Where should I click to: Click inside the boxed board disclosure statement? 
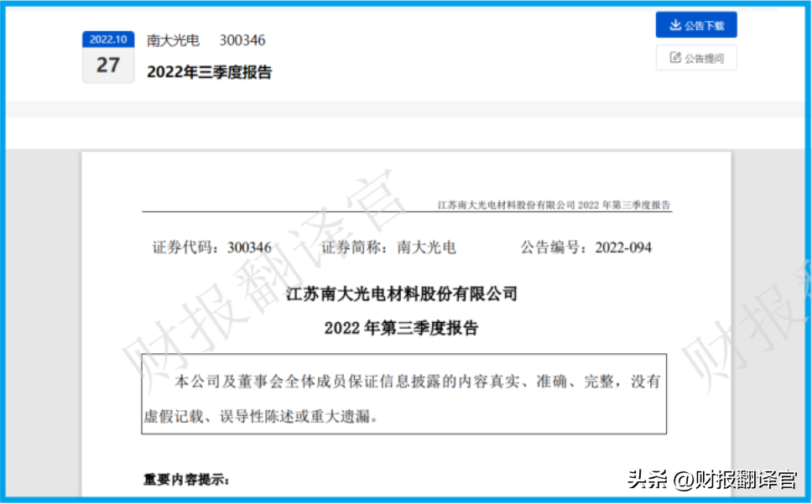404,394
